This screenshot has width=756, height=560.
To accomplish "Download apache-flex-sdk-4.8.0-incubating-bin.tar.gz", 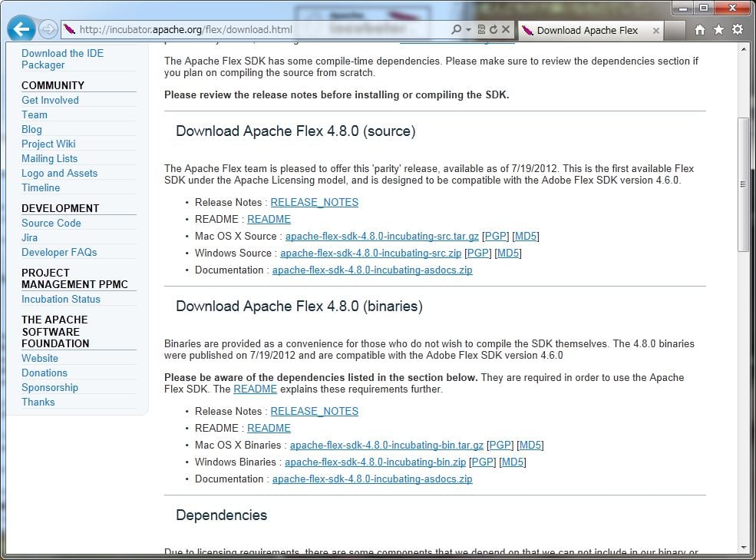I will 387,445.
